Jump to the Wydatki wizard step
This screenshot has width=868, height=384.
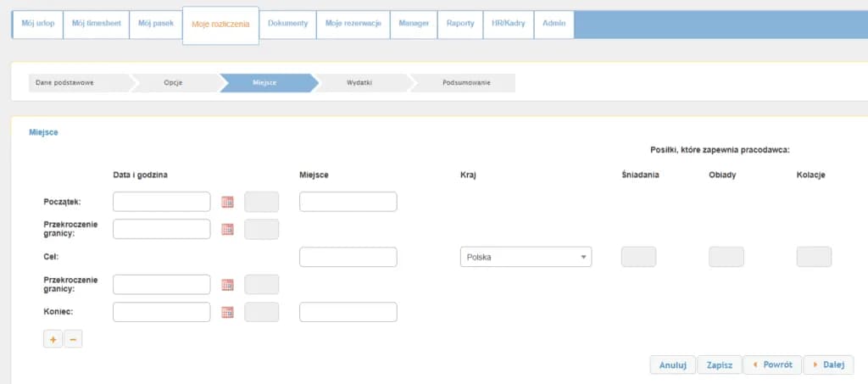[x=359, y=83]
